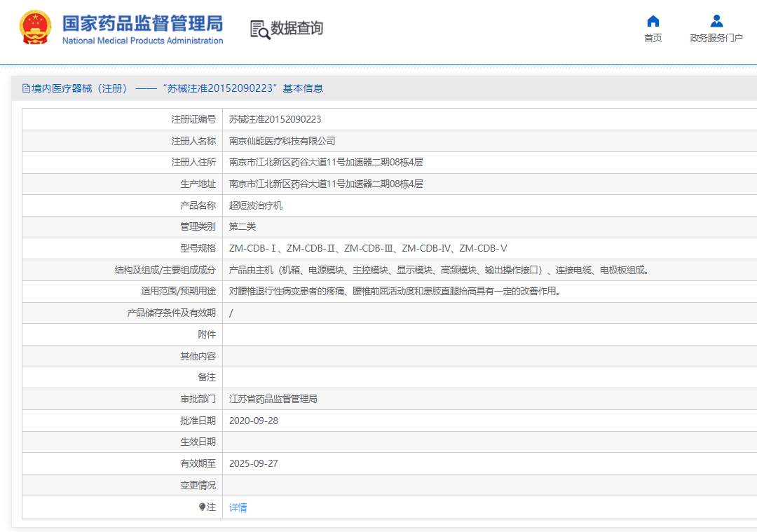Open the 详情 link
Image resolution: width=757 pixels, height=532 pixels.
(238, 507)
